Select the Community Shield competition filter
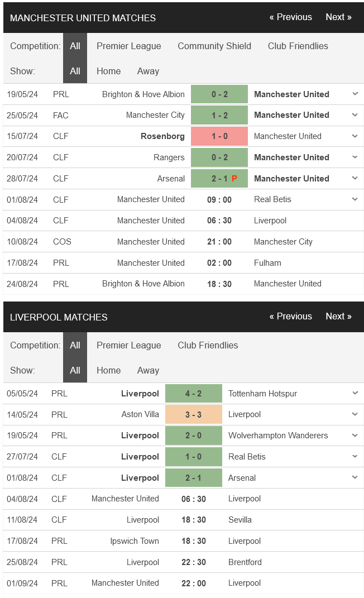 point(214,46)
